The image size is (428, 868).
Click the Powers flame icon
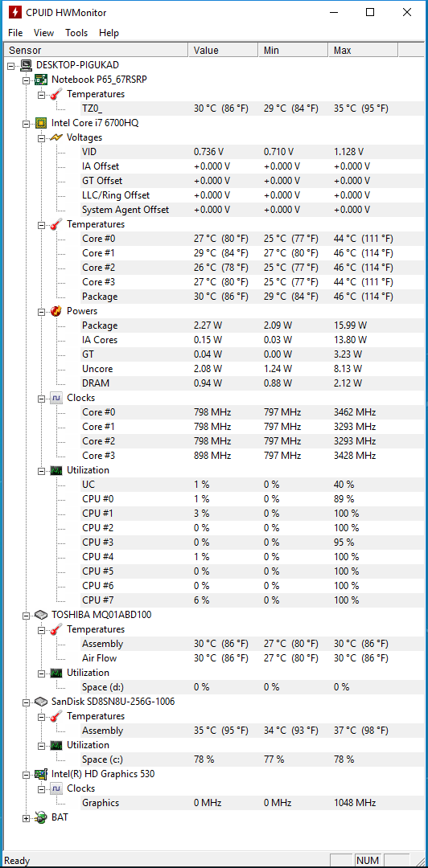[56, 311]
